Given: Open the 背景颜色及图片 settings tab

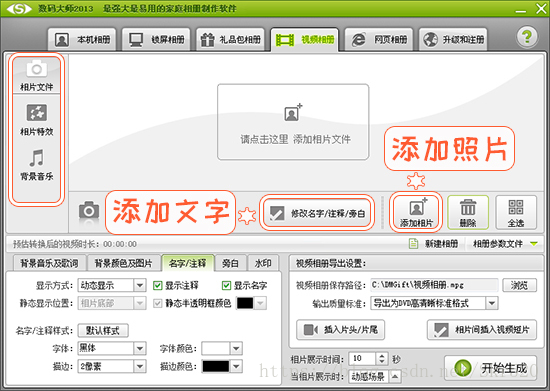Looking at the screenshot, I should [123, 263].
